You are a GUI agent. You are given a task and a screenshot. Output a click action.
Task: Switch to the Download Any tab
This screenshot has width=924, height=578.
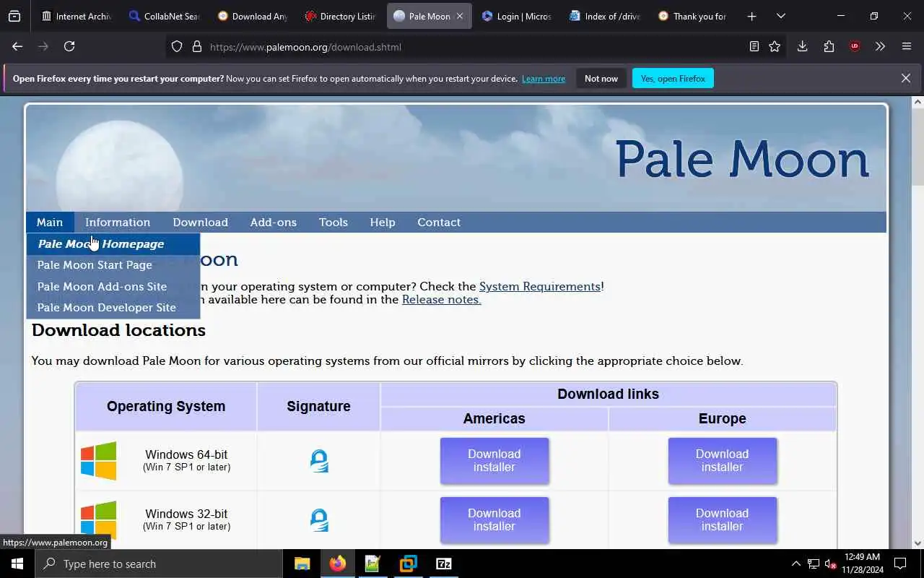252,16
